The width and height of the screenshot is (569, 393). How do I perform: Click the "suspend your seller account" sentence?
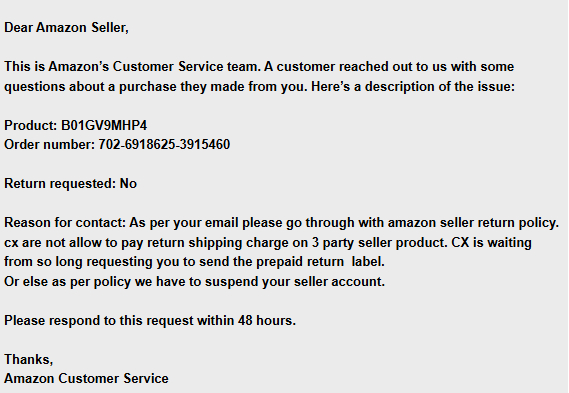(x=295, y=282)
